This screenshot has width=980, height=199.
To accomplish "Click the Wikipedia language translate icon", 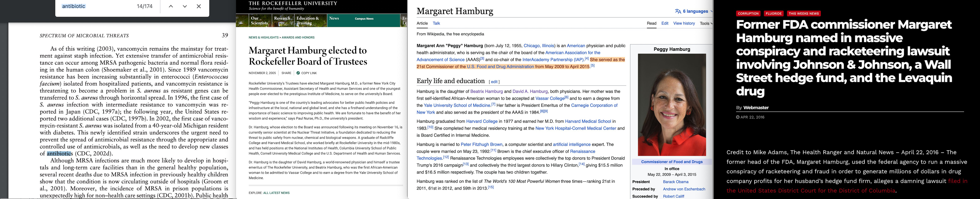I will (x=678, y=11).
